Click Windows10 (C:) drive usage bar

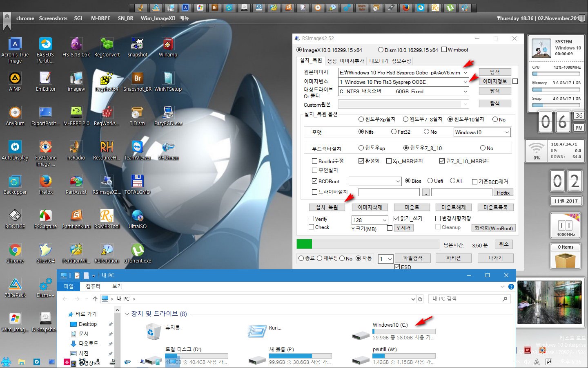404,332
